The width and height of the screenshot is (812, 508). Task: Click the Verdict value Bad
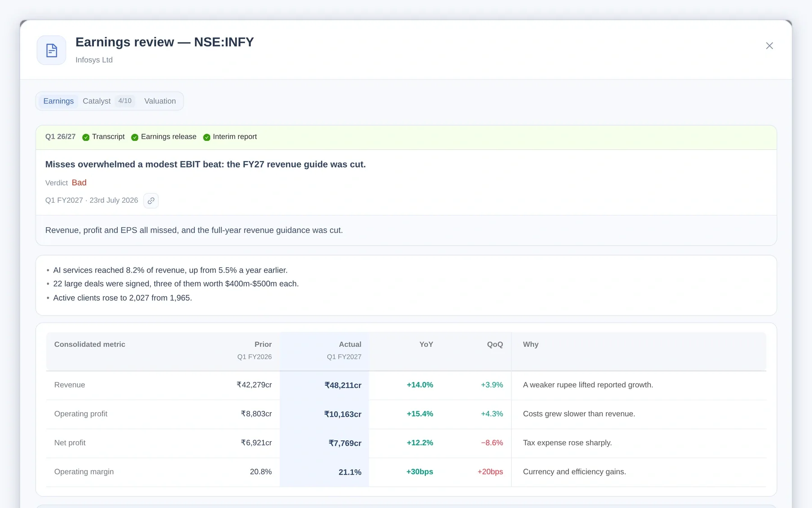(79, 183)
